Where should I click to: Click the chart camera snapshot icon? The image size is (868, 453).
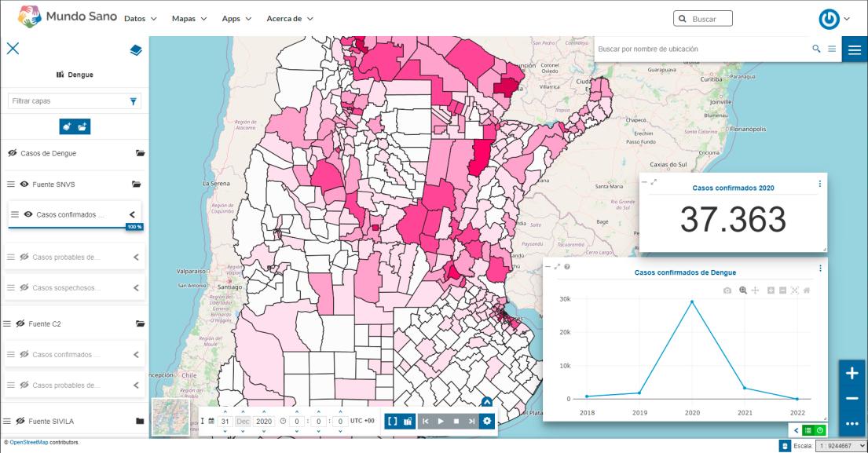pyautogui.click(x=727, y=290)
